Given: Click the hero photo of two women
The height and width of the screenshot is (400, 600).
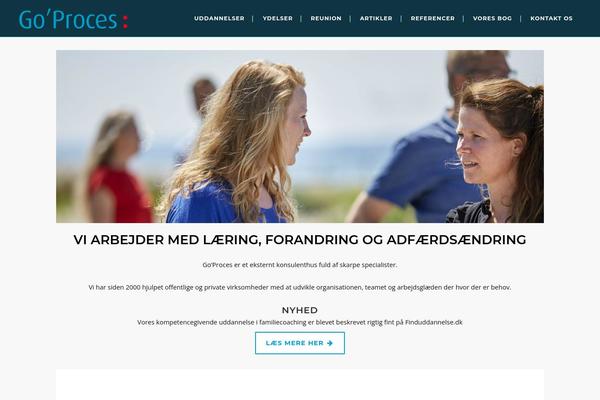Looking at the screenshot, I should (300, 136).
